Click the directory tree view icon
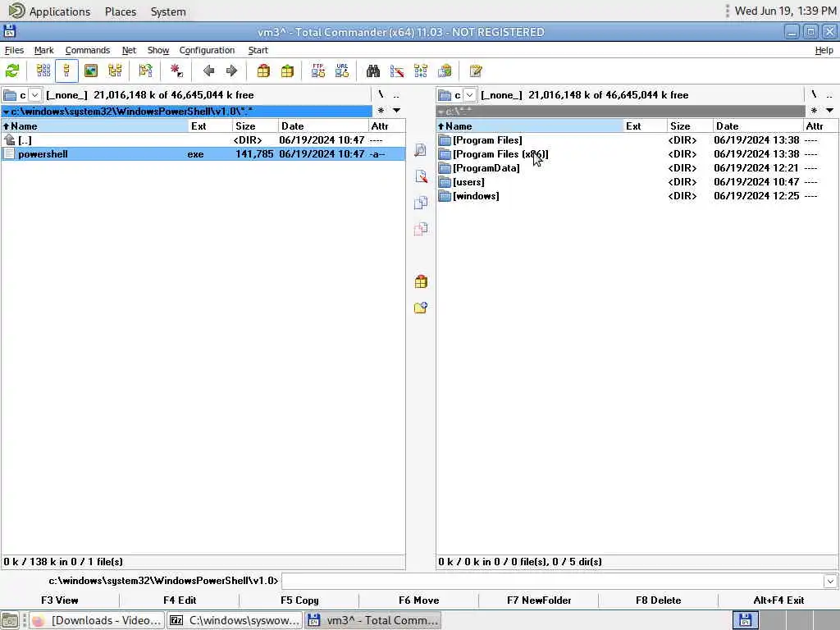Viewport: 840px width, 630px height. coord(115,71)
